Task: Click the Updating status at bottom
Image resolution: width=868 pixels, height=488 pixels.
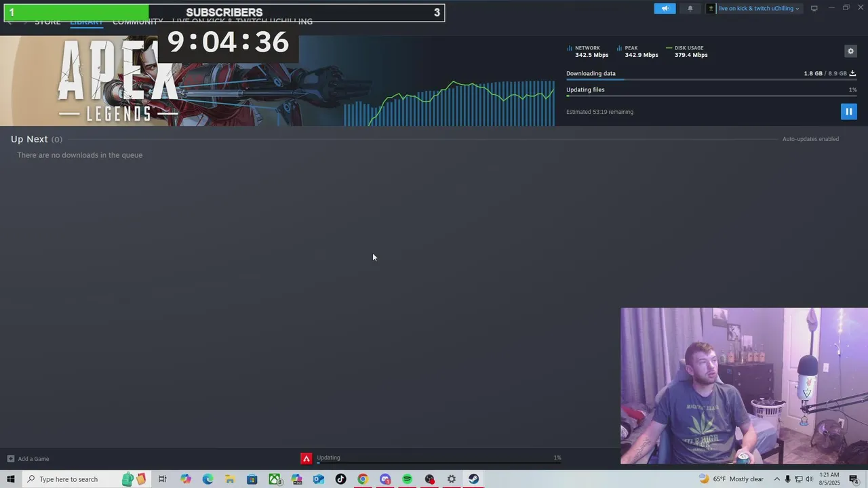Action: tap(328, 457)
